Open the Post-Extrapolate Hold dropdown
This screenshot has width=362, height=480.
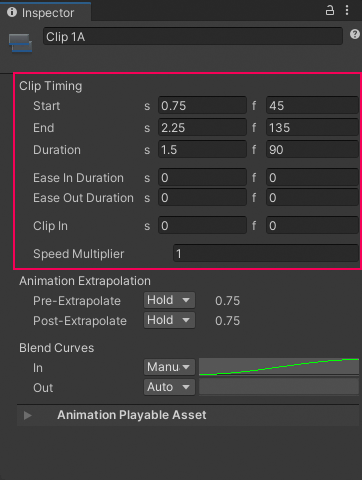coord(169,320)
